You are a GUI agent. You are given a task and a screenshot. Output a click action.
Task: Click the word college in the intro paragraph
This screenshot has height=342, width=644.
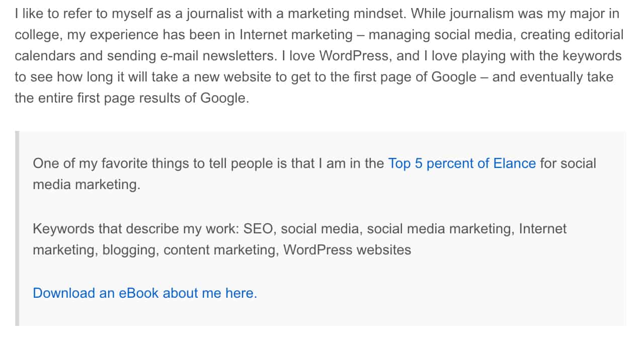(37, 35)
